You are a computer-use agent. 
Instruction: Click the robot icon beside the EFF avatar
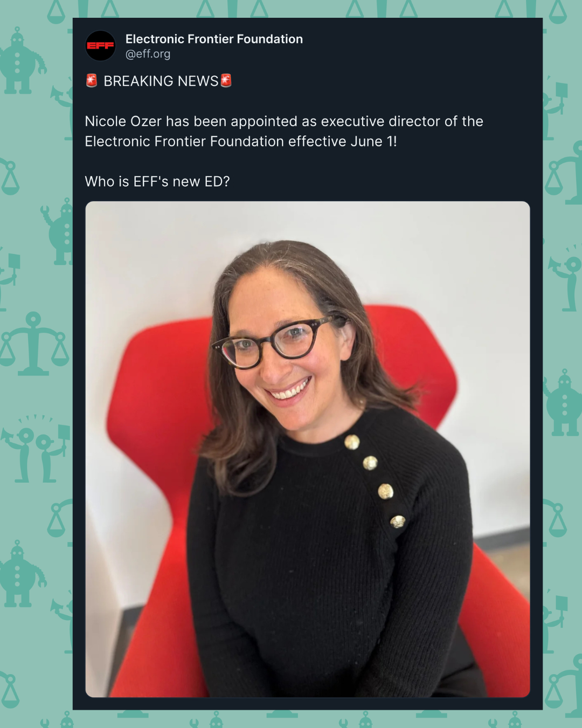[x=20, y=60]
